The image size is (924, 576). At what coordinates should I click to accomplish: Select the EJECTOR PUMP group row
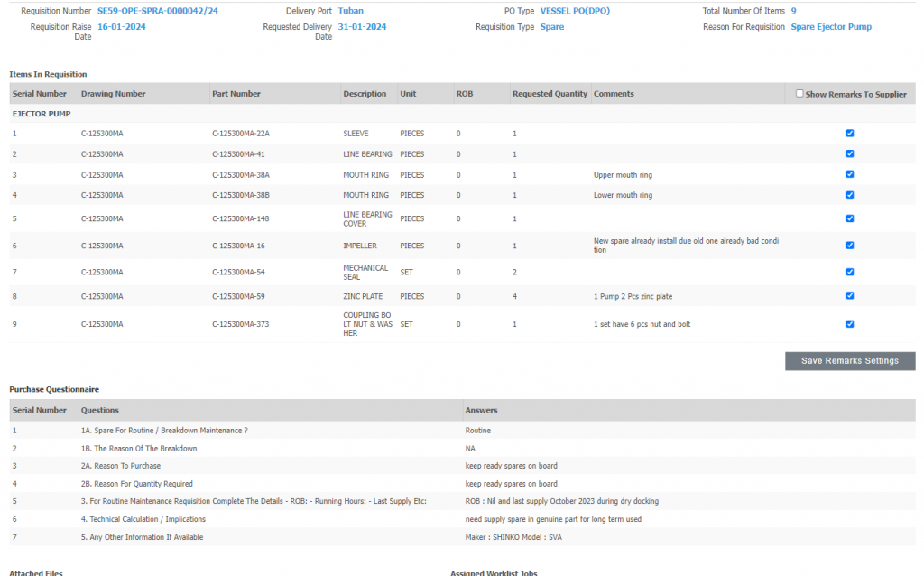pos(42,114)
